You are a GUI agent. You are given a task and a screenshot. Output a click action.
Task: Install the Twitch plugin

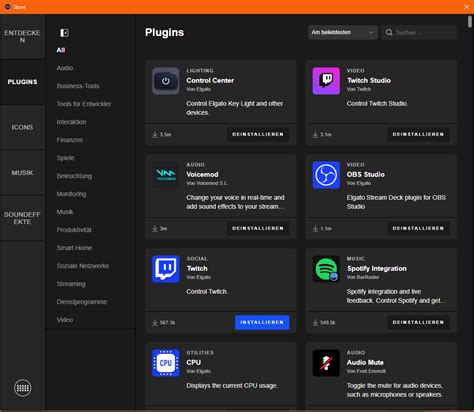(262, 322)
